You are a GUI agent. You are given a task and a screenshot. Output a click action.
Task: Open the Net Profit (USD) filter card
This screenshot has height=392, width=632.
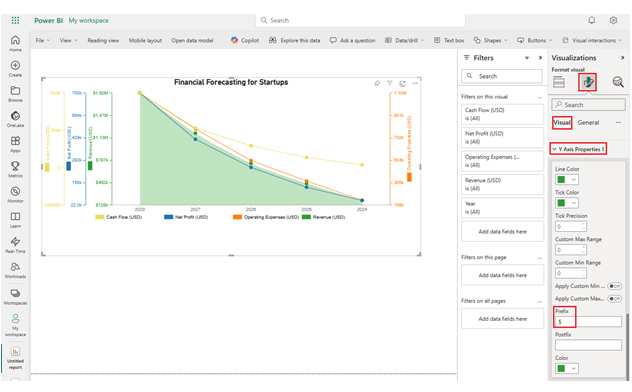pos(502,137)
